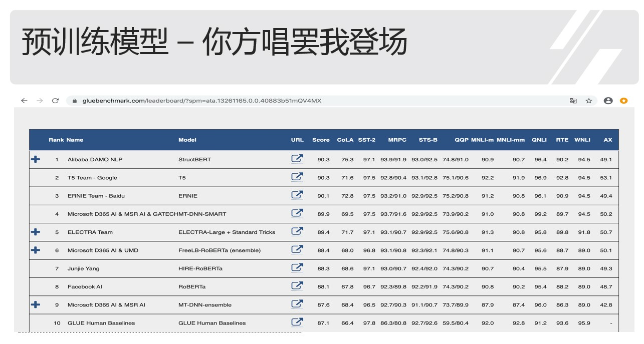644x344 pixels.
Task: Click the URL column header
Action: click(297, 140)
